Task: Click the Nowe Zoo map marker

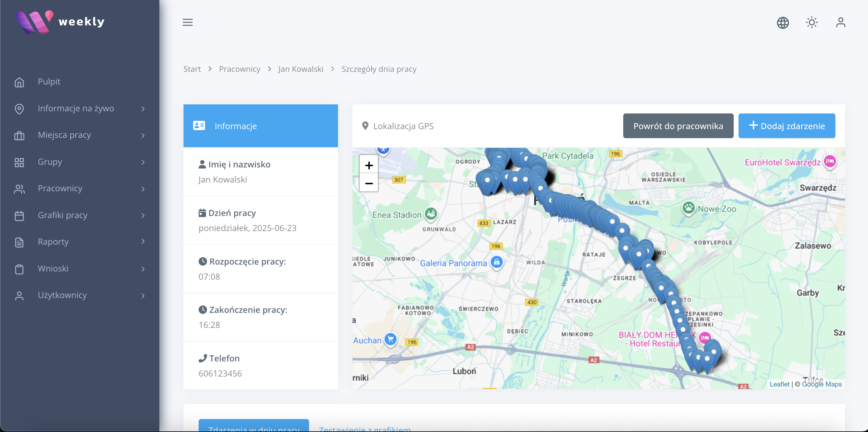Action: coord(688,208)
